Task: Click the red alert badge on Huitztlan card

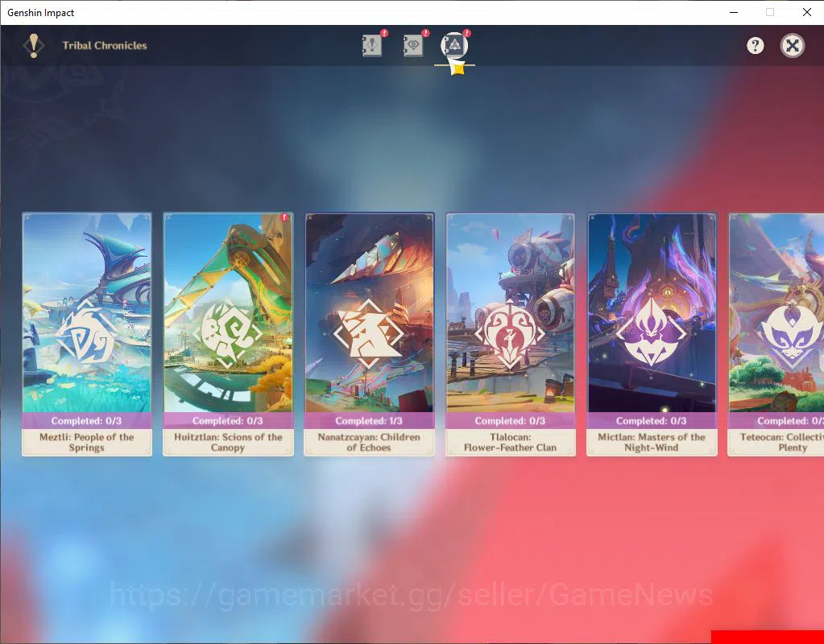Action: tap(284, 217)
